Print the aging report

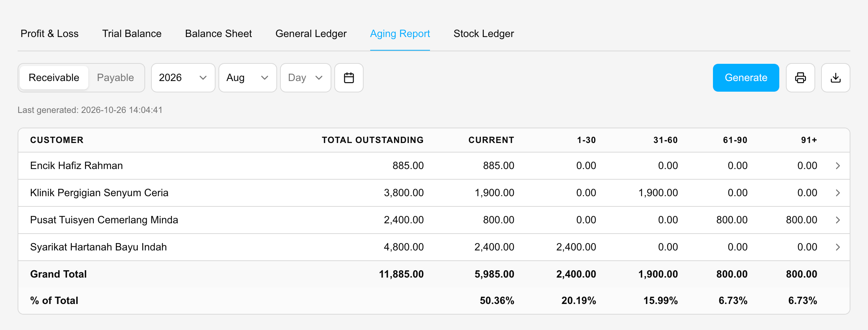coord(800,78)
